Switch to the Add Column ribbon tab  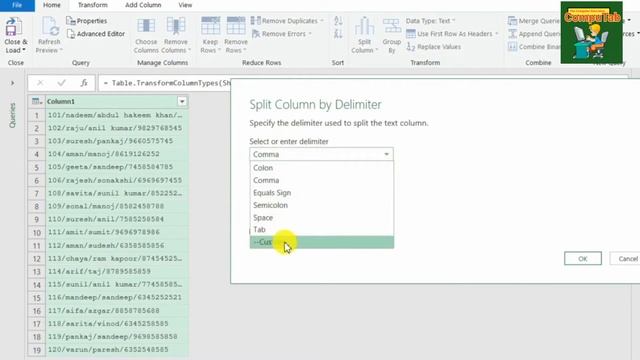click(143, 5)
